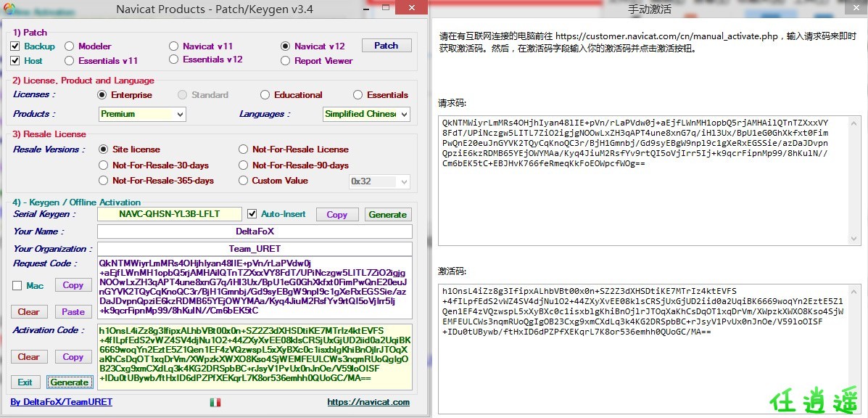
Task: Select the Essentials v11 patch option
Action: coord(69,60)
